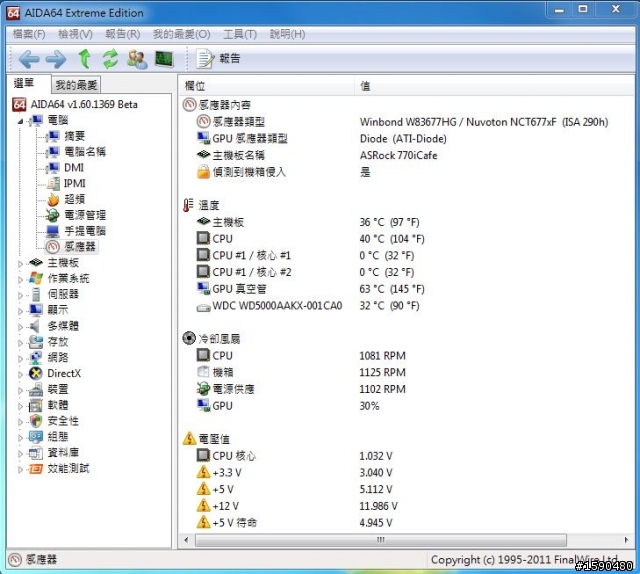Go up one level with green up arrow
Viewport: 640px width, 574px height.
click(84, 59)
